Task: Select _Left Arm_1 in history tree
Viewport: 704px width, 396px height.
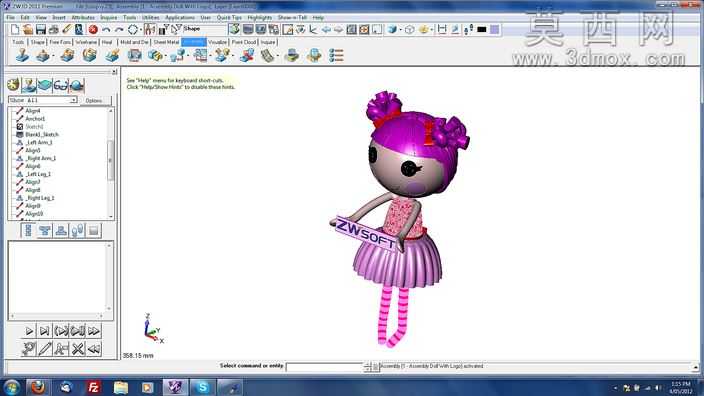Action: 39,142
